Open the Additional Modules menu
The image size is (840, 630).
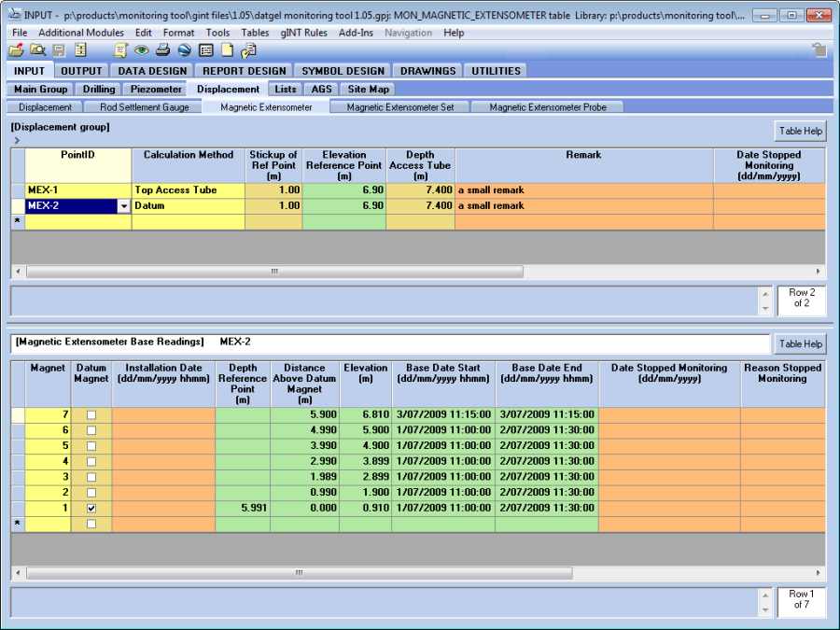(80, 33)
